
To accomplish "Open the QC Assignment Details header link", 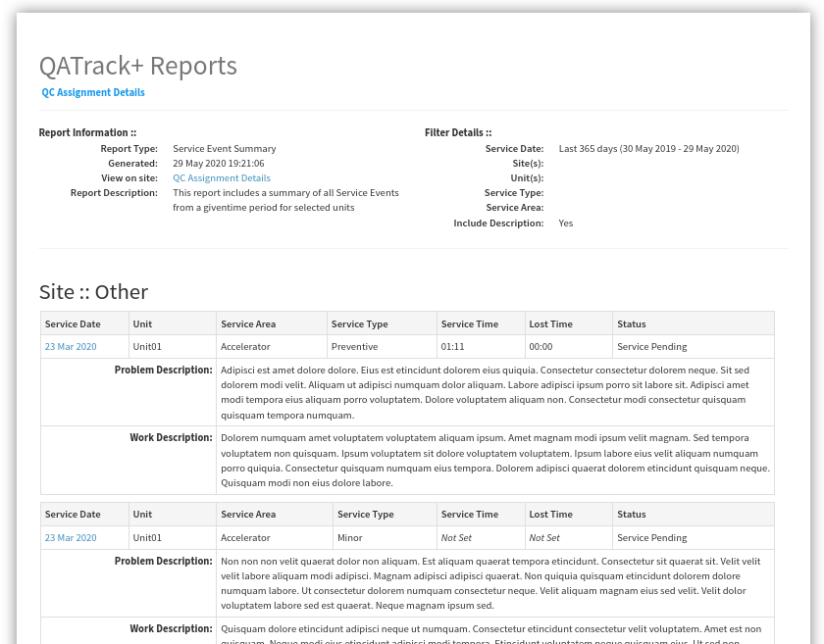I will (x=93, y=92).
